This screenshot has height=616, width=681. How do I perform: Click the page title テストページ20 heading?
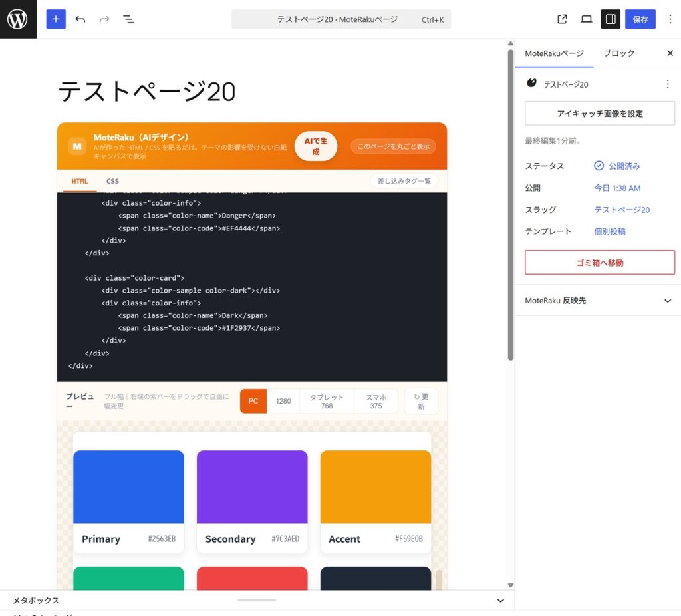click(x=147, y=91)
